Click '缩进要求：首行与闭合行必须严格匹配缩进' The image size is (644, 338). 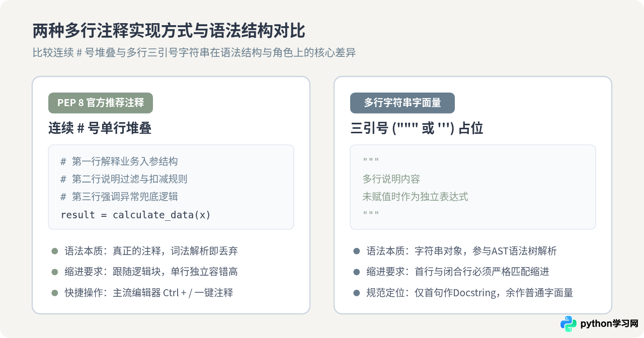pyautogui.click(x=458, y=272)
